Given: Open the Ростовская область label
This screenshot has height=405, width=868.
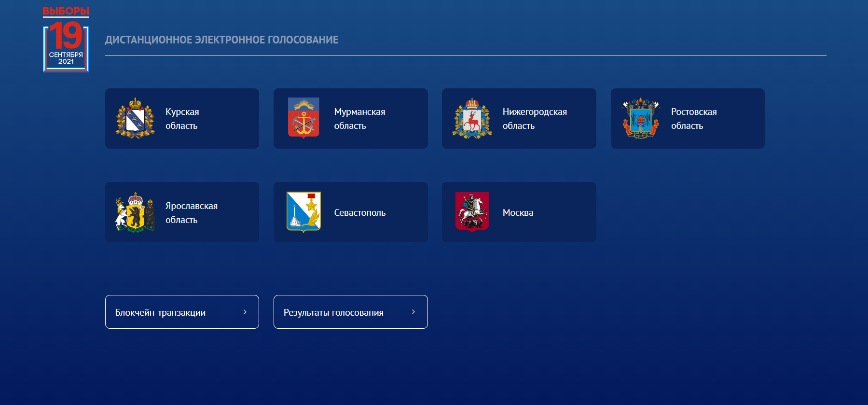Looking at the screenshot, I should point(694,119).
